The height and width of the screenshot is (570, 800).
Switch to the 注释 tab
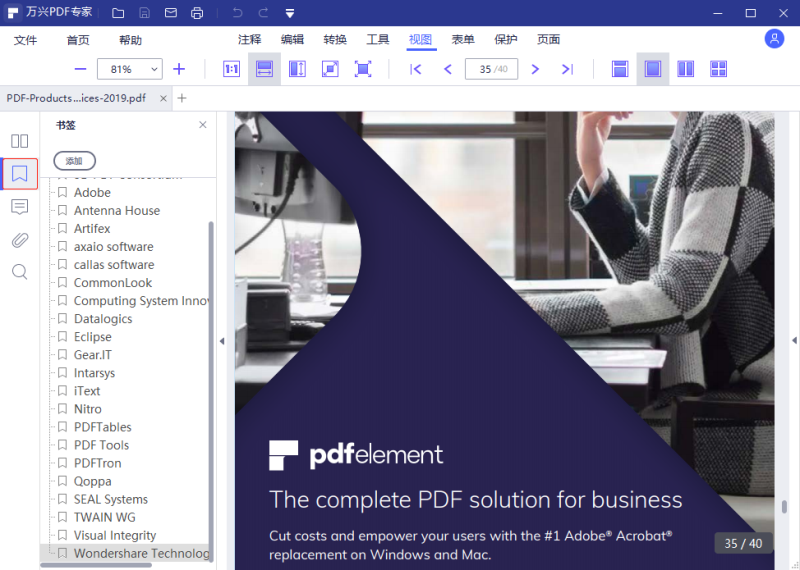[x=249, y=39]
